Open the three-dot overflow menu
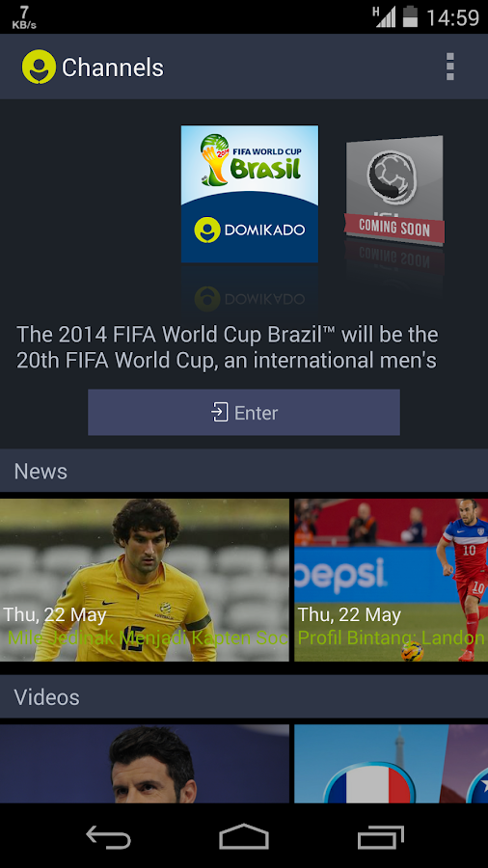This screenshot has height=868, width=488. click(x=449, y=67)
